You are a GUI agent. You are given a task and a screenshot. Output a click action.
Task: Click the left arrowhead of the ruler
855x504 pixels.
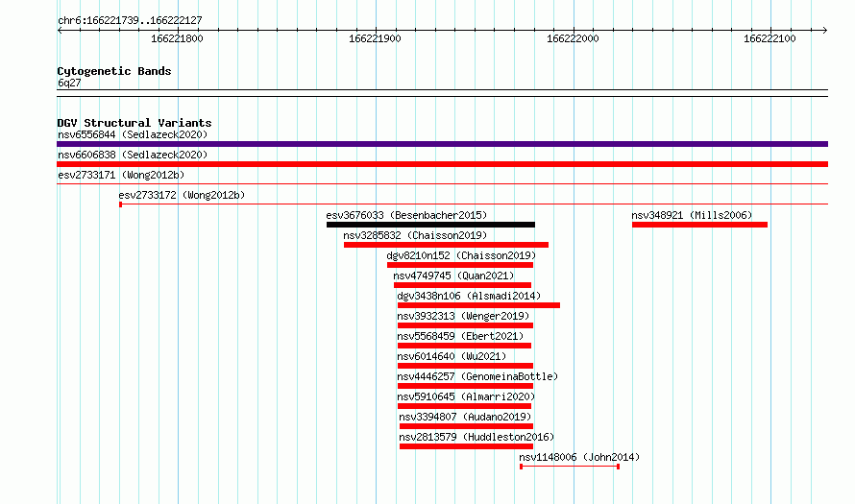point(60,30)
